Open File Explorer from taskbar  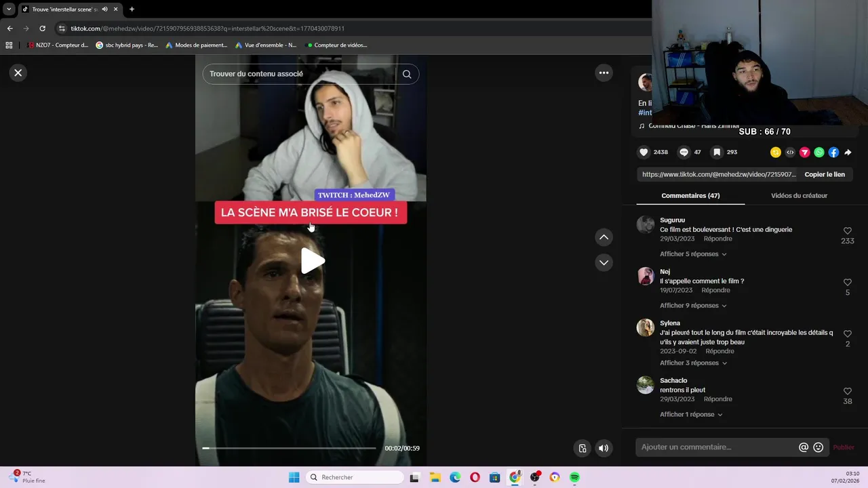[435, 477]
